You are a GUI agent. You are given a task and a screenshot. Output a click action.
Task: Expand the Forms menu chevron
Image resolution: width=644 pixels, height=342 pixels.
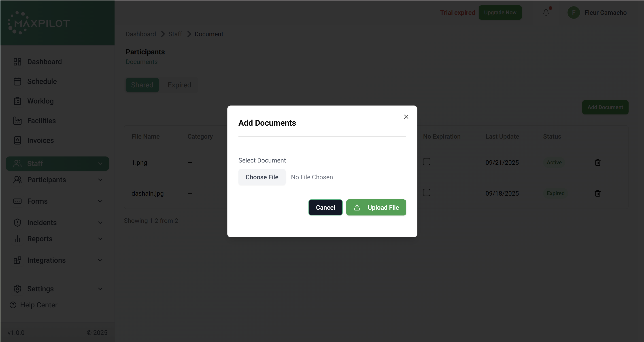[x=100, y=201]
